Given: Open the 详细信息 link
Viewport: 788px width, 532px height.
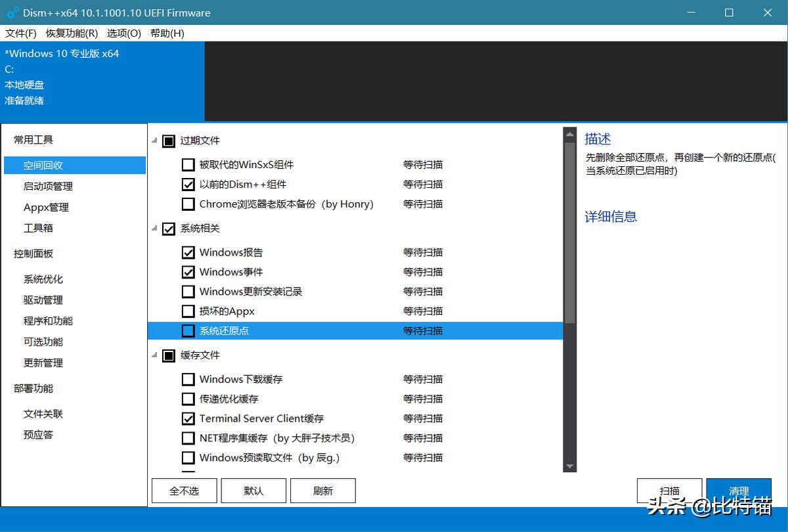Looking at the screenshot, I should point(610,217).
